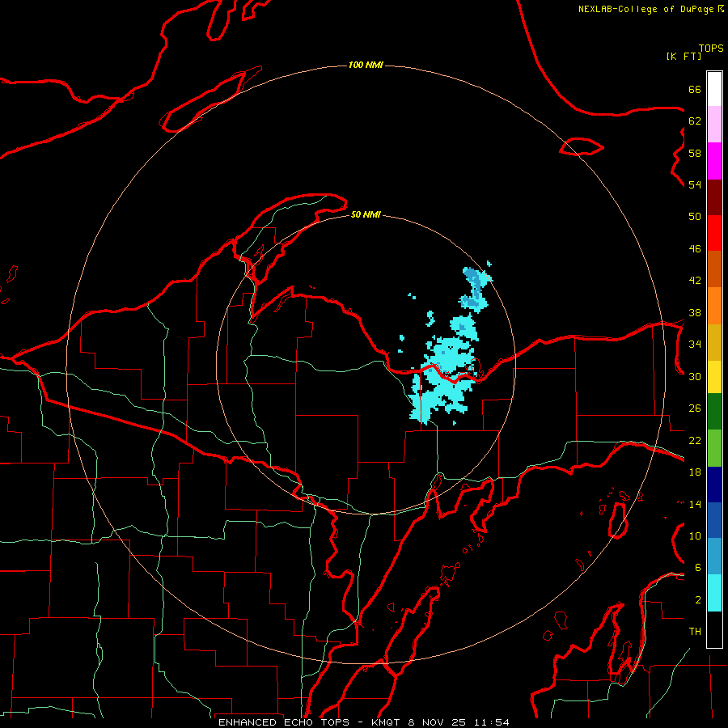728x728 pixels.
Task: Click the 54 legend value
Action: (x=695, y=184)
